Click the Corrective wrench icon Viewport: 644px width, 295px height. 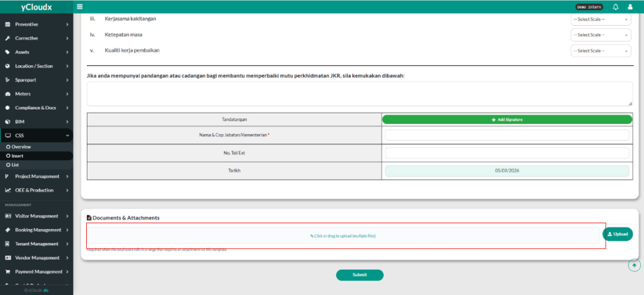click(8, 38)
